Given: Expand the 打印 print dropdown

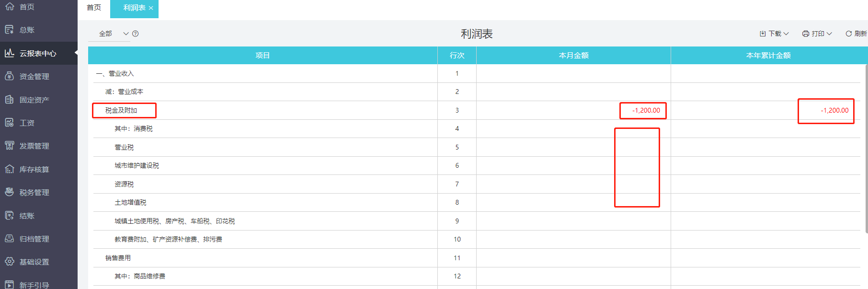Looking at the screenshot, I should 817,34.
